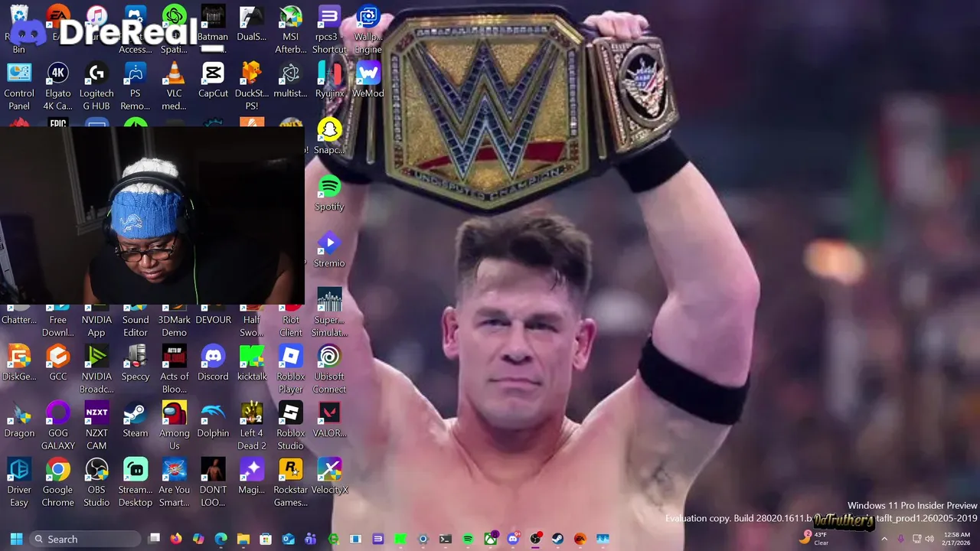Viewport: 980px width, 551px height.
Task: Expand the hidden tray icons chevron
Action: [x=884, y=539]
